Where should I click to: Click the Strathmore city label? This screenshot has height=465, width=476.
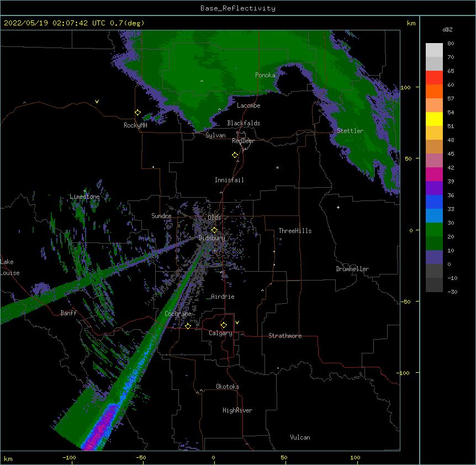285,336
